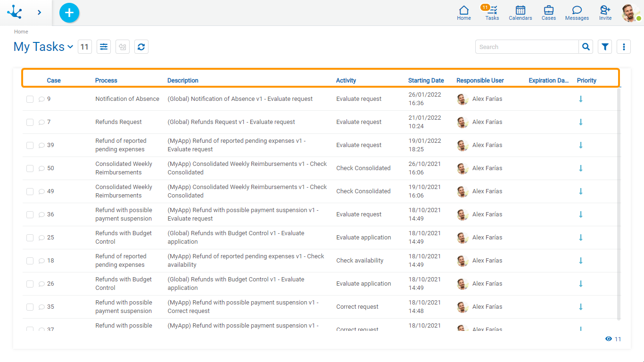Sort by the Case column header
This screenshot has height=362, width=644.
(54, 81)
